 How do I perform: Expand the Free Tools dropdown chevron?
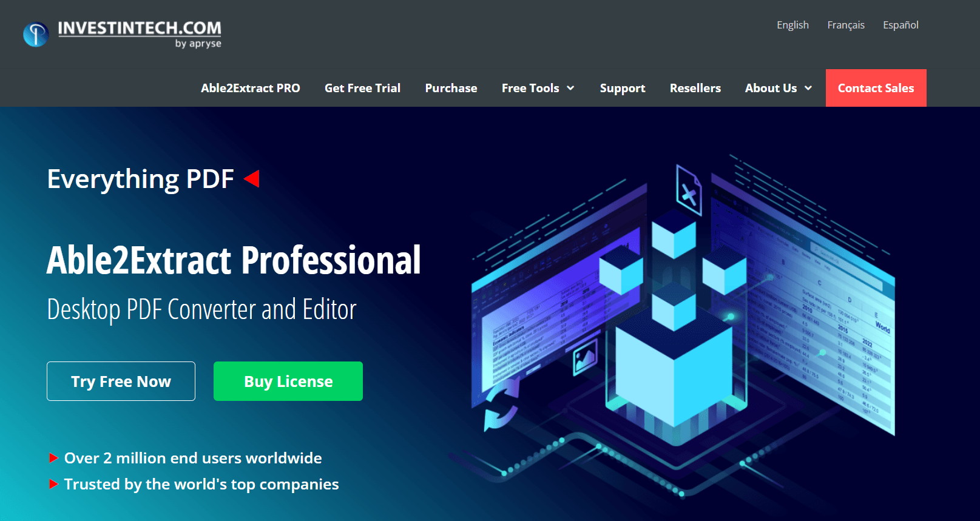pos(570,89)
